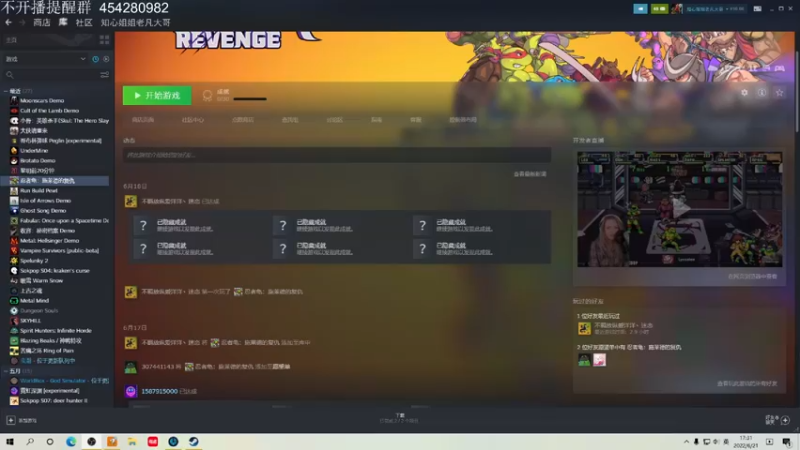Select Sokpop S04: kraken's curse entry
The image size is (800, 450).
(x=55, y=271)
